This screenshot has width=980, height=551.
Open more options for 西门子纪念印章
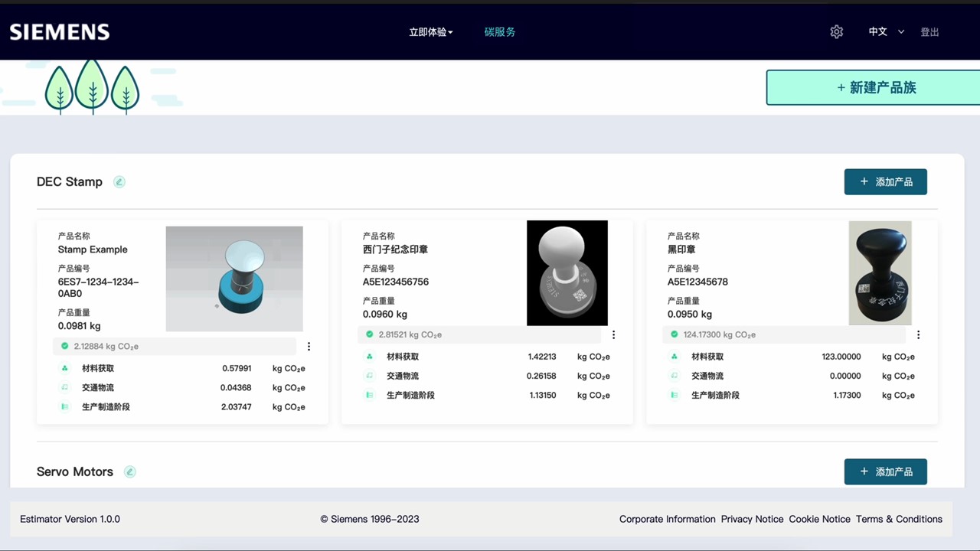coord(613,335)
